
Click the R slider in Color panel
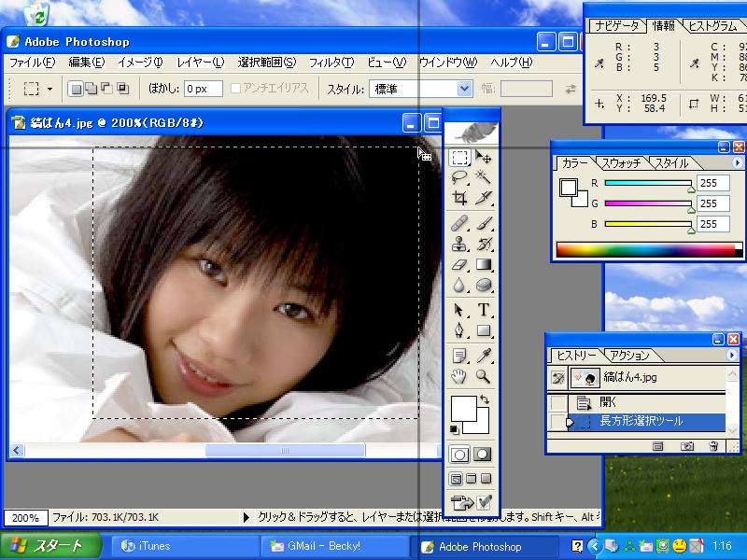[648, 183]
